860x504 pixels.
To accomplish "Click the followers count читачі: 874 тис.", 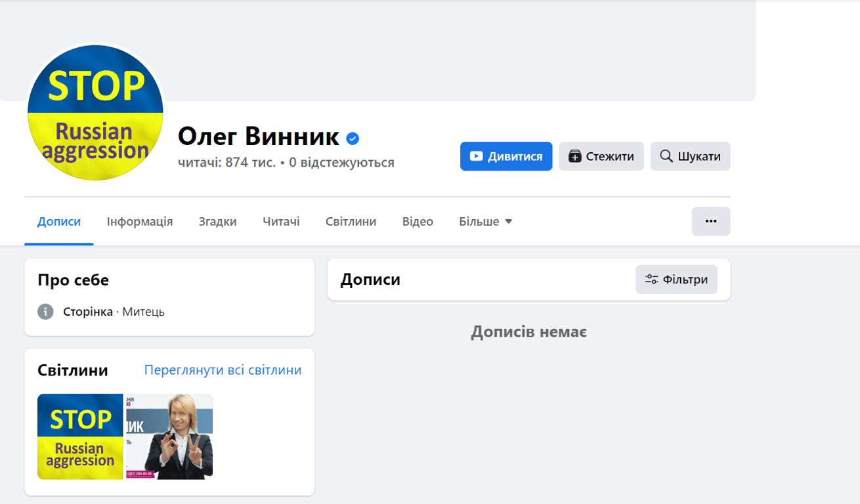I will pyautogui.click(x=227, y=163).
